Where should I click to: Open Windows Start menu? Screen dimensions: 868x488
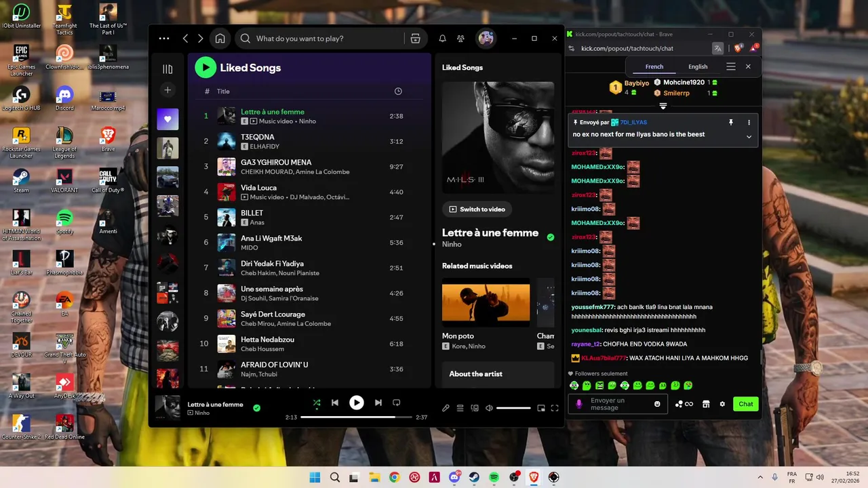click(x=315, y=477)
